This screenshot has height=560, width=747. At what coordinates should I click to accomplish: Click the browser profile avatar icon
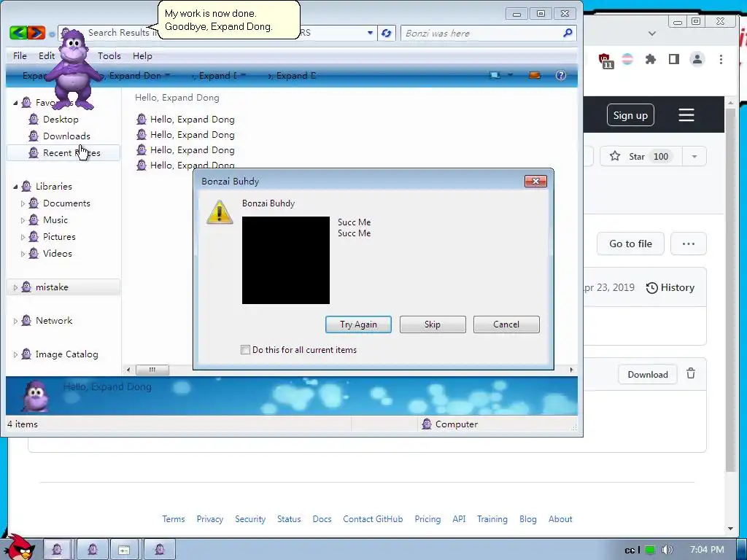point(697,59)
